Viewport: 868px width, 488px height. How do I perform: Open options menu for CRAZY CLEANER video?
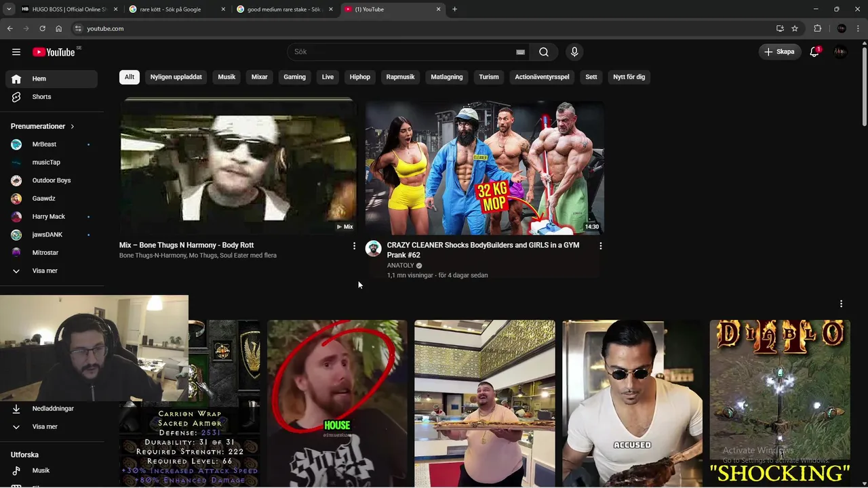coord(600,246)
